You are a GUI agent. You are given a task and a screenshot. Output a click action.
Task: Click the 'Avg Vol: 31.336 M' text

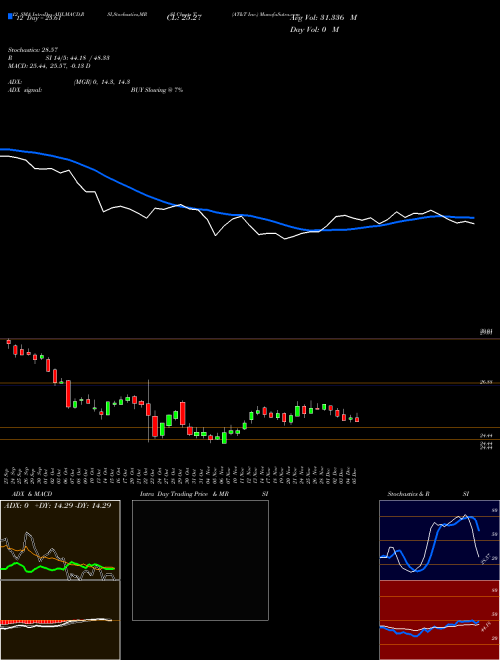323,17
